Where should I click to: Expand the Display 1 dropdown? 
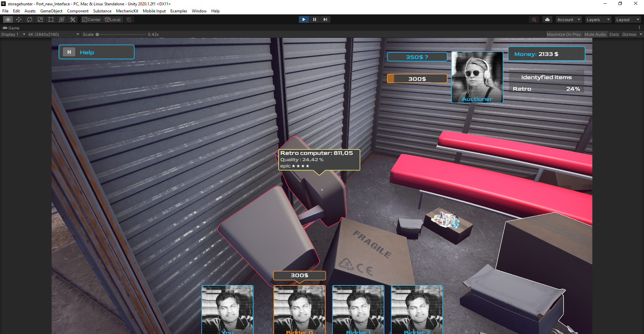tap(13, 35)
